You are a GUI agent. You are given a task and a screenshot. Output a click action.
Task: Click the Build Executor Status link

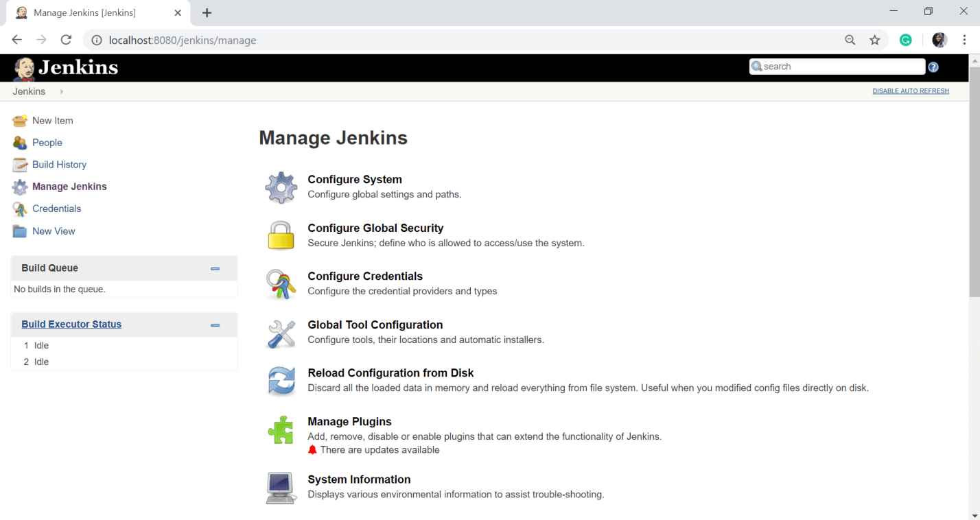pyautogui.click(x=71, y=324)
